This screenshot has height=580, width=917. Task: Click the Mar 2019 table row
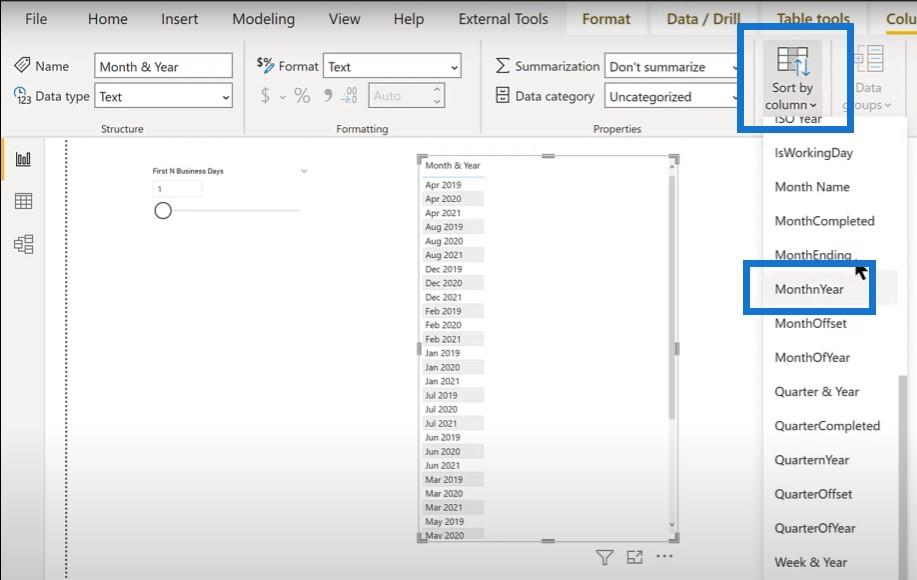pyautogui.click(x=453, y=479)
